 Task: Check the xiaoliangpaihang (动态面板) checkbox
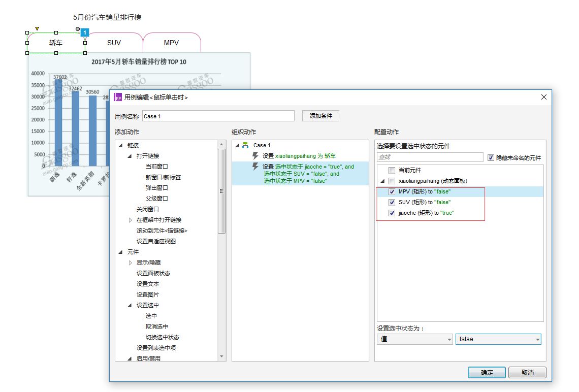(x=392, y=181)
